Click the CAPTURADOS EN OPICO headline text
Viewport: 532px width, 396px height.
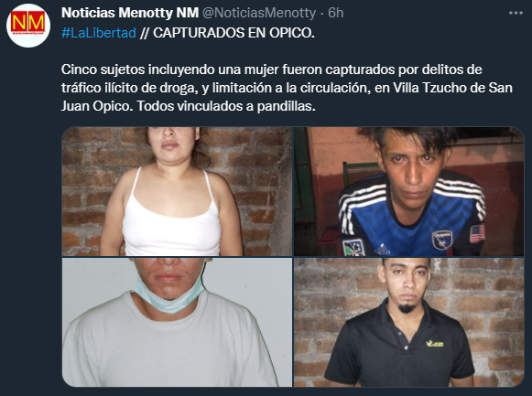[233, 33]
